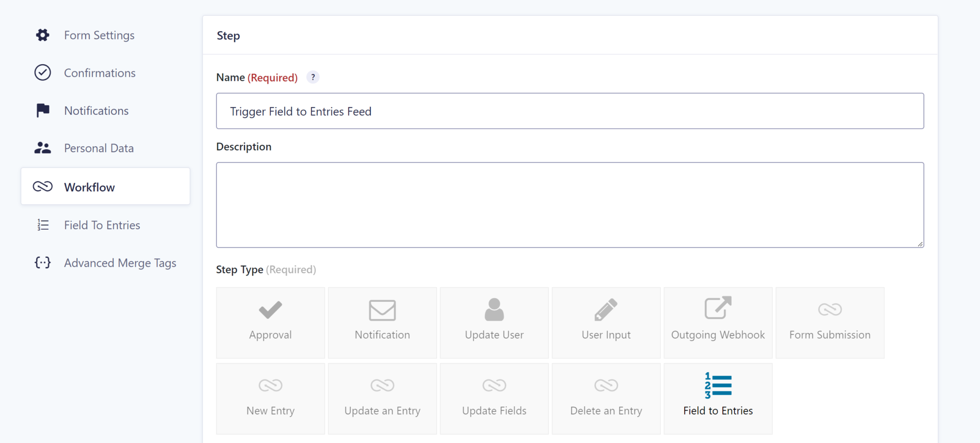Choose the New Entry step type

[270, 399]
